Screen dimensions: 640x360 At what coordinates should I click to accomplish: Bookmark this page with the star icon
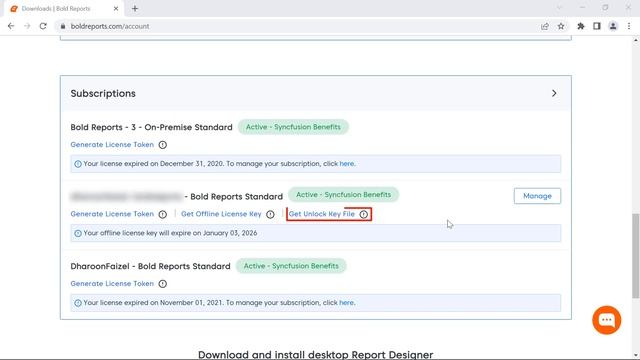tap(561, 26)
